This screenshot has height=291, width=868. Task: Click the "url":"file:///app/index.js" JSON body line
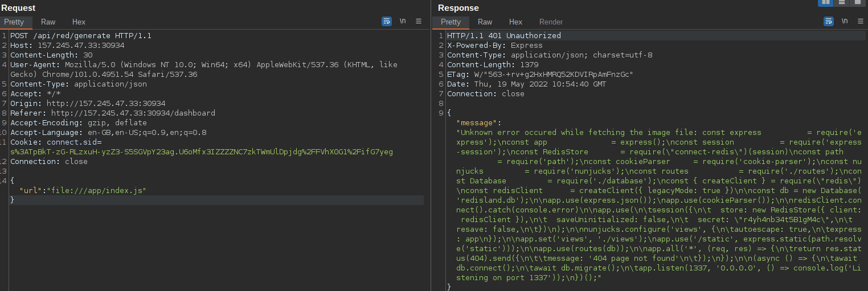(x=83, y=190)
